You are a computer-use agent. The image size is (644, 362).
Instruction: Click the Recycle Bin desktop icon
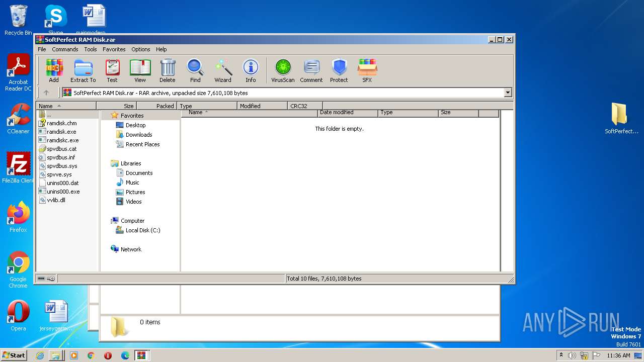point(18,20)
